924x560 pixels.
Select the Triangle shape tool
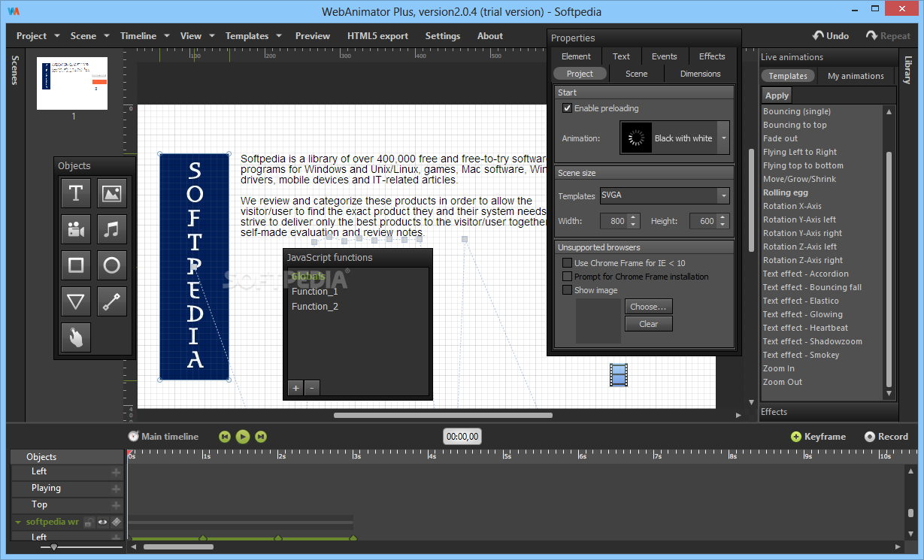pyautogui.click(x=75, y=301)
